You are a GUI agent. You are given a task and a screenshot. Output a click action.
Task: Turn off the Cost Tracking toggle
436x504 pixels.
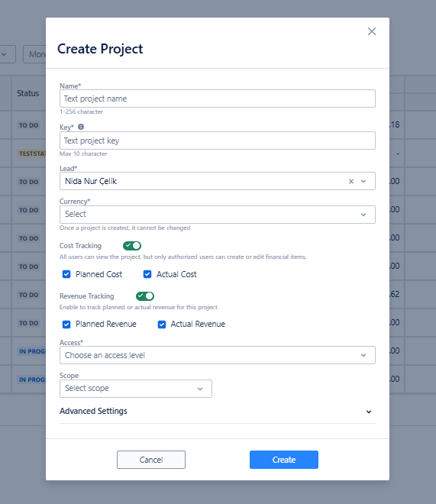point(132,246)
